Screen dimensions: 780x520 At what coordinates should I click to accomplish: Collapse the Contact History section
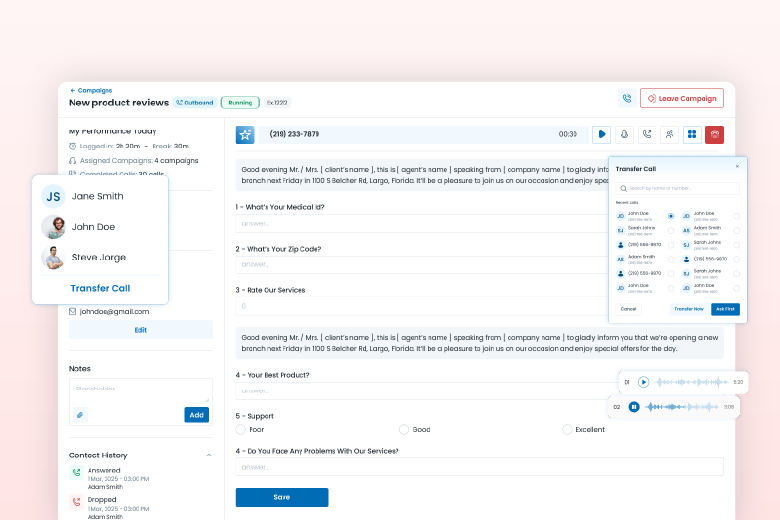coord(208,455)
